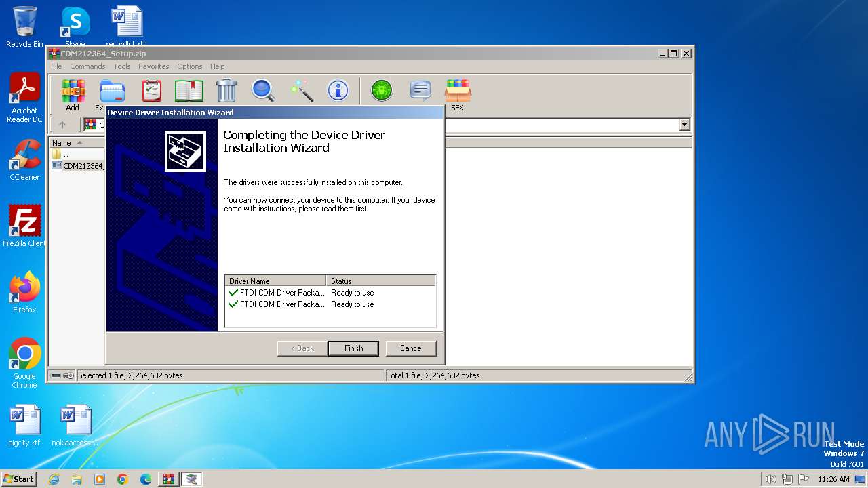Screen dimensions: 868x488
Task: Open the Favorites menu
Action: coord(154,66)
